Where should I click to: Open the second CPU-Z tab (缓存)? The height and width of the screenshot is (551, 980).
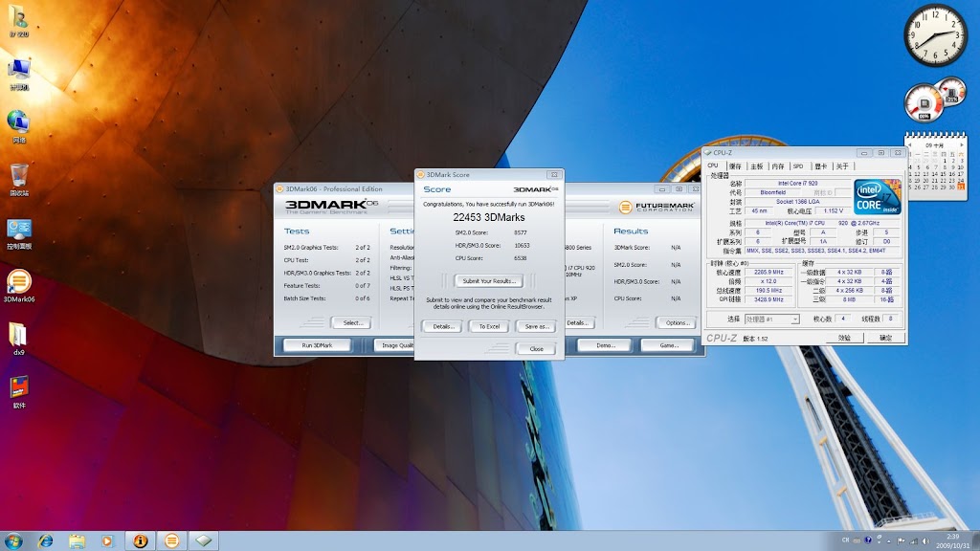[x=734, y=166]
